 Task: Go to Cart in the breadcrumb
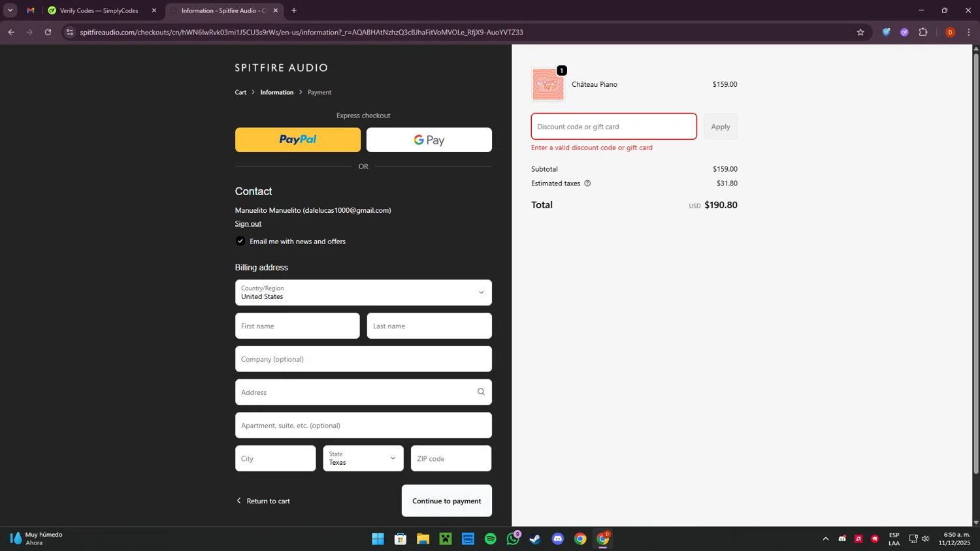[x=240, y=92]
